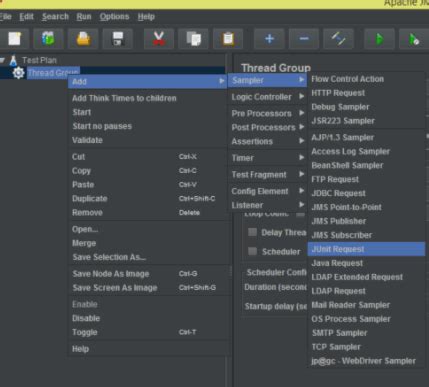Choose HTTP Request sampler

[366, 93]
